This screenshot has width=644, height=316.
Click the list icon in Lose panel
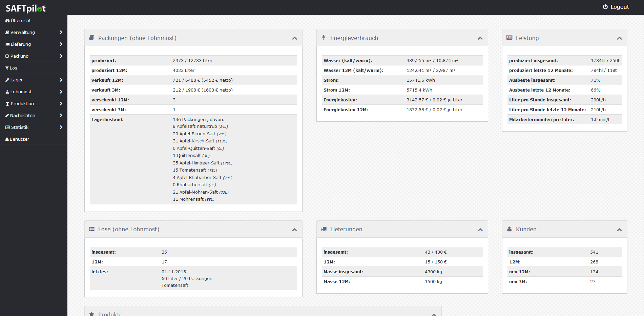coord(91,229)
